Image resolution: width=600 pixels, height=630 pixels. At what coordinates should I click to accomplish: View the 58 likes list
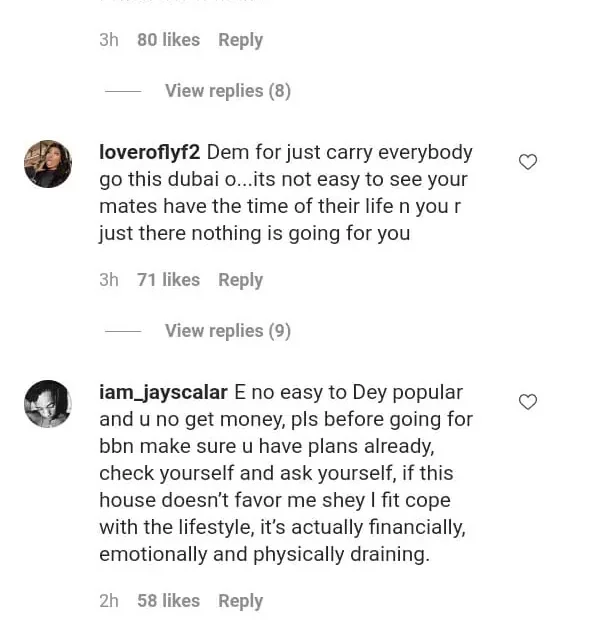(x=168, y=601)
